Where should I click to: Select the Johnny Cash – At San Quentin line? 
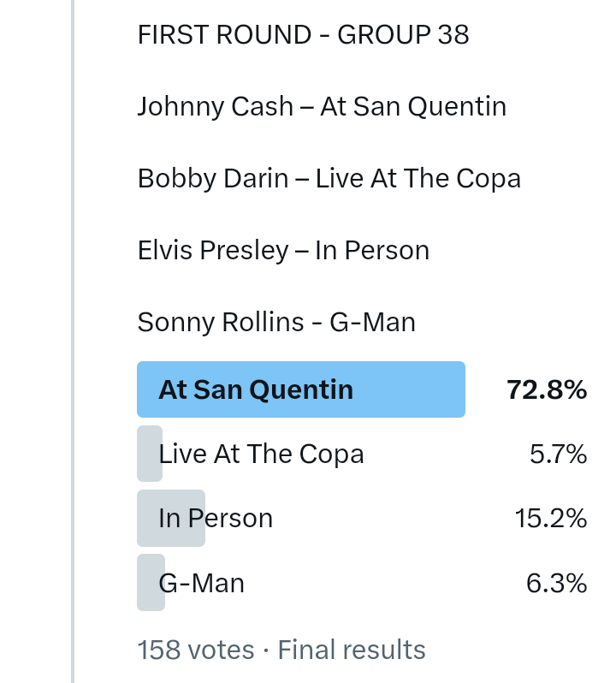322,107
